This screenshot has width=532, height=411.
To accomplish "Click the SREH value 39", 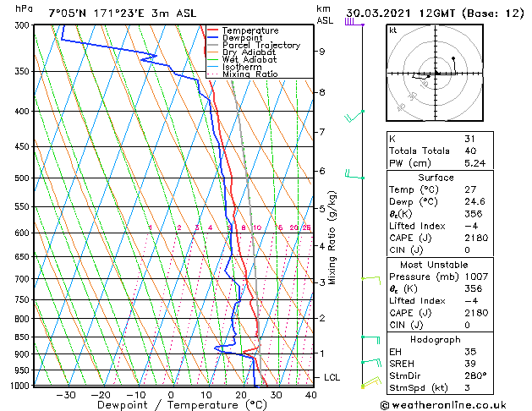I will 470,364.
